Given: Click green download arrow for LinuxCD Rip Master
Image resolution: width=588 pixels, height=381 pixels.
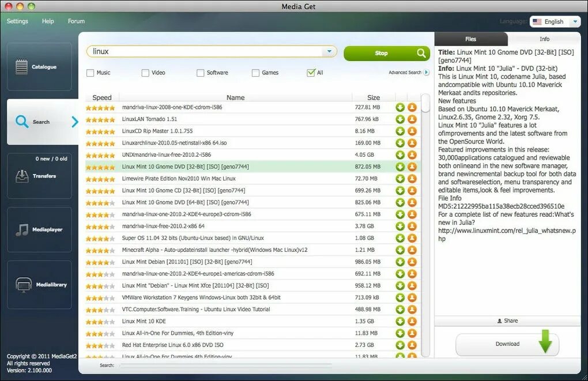Looking at the screenshot, I should tap(400, 131).
